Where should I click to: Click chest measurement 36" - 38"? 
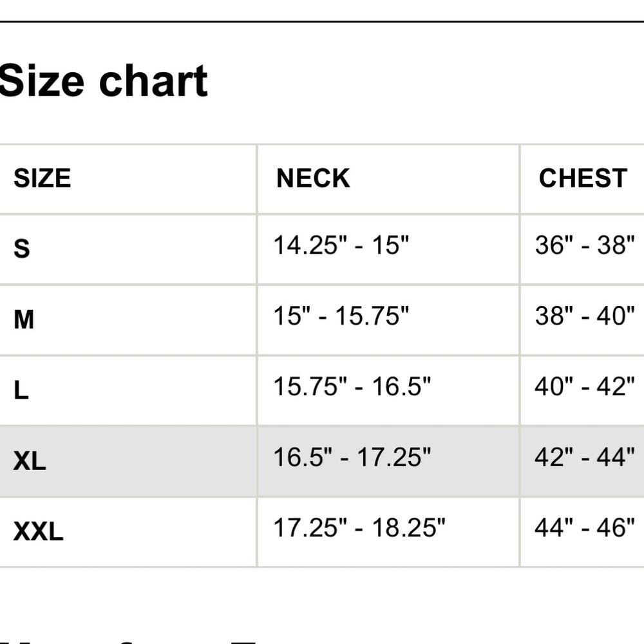click(x=585, y=245)
